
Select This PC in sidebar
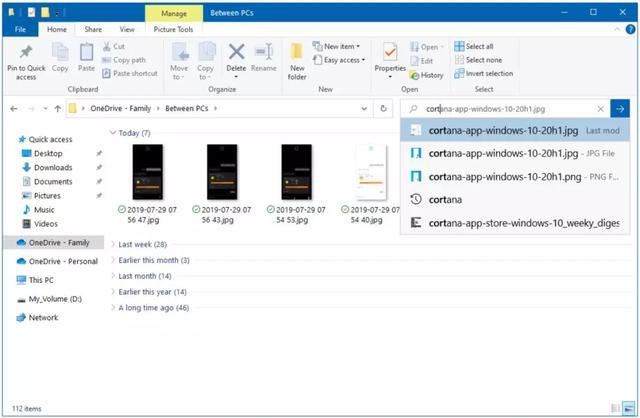coord(35,280)
